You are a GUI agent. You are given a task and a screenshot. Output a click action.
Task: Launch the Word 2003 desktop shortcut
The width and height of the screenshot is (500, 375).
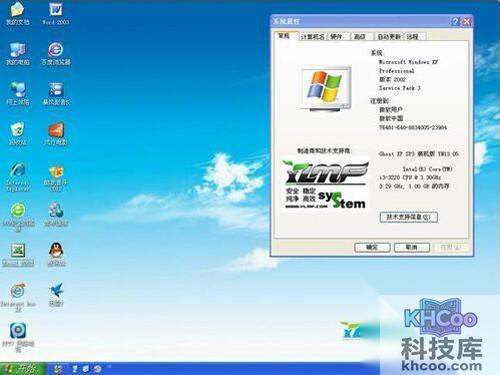[x=56, y=13]
